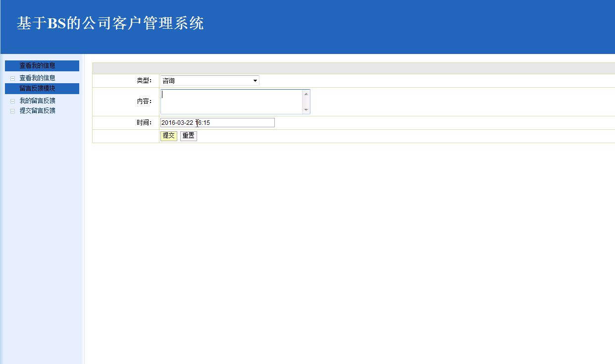Image resolution: width=615 pixels, height=364 pixels.
Task: Click the bullet icon beside 我的留言反馈
Action: coord(13,101)
